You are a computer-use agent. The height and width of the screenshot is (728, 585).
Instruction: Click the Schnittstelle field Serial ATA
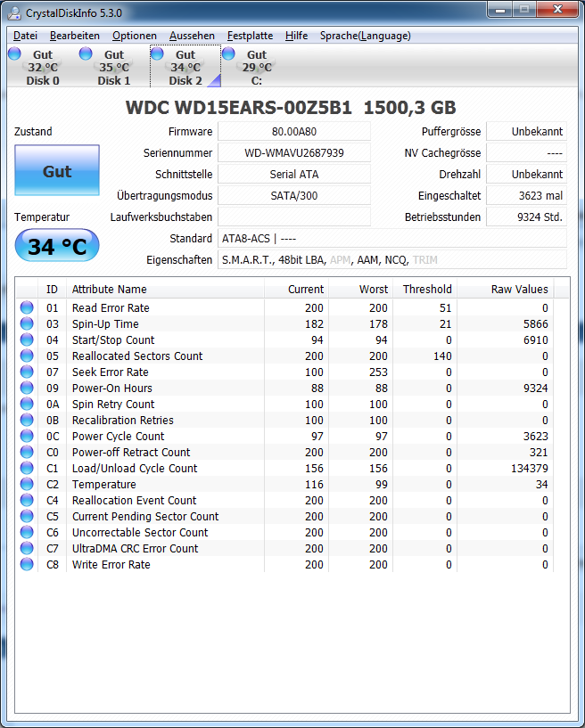(294, 174)
